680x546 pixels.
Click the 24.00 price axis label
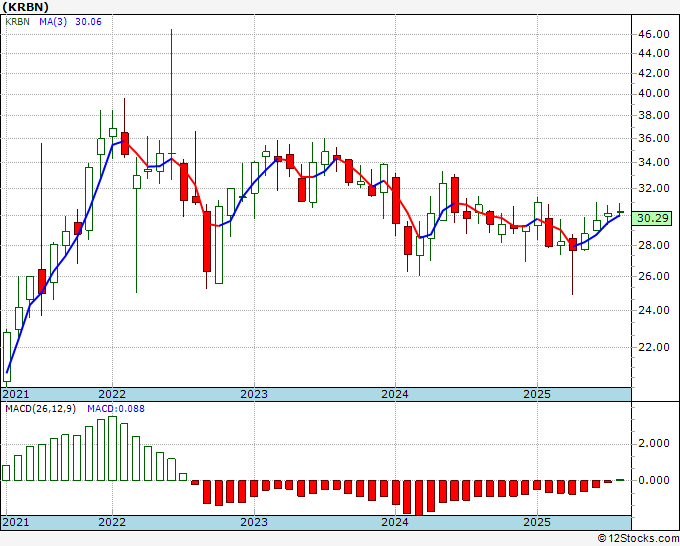pyautogui.click(x=654, y=310)
